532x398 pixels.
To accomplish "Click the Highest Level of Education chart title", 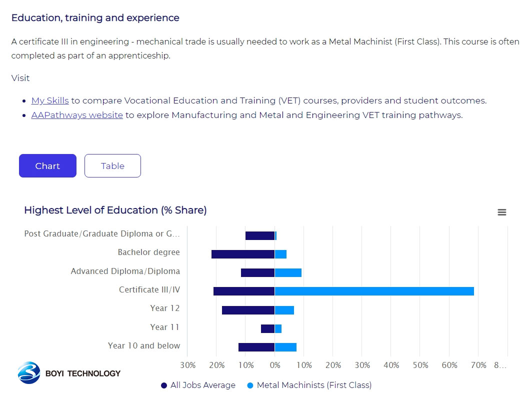I will pos(115,210).
